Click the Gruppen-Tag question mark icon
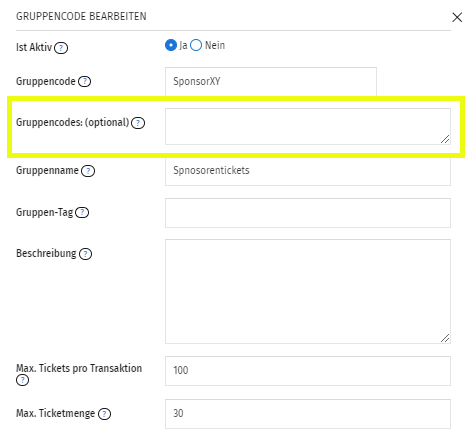Viewport: 475px width, 445px height. [x=82, y=212]
